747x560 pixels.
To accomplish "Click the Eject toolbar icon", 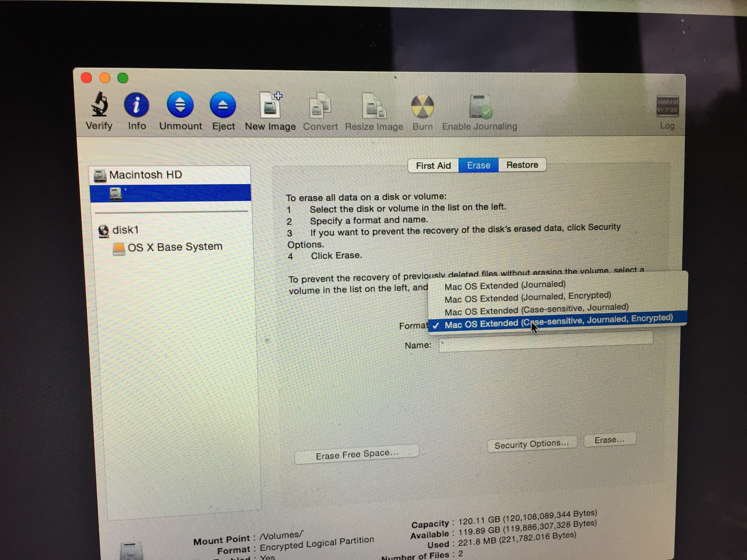I will click(x=223, y=105).
